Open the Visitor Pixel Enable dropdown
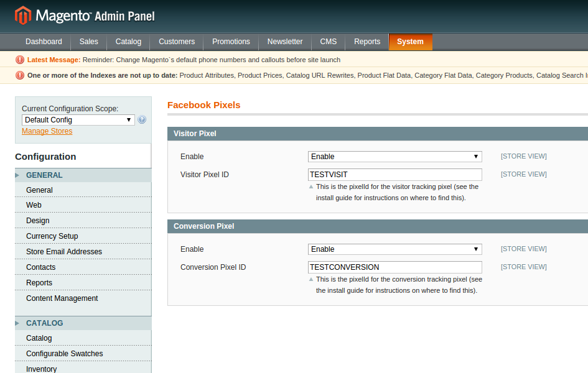 [395, 157]
